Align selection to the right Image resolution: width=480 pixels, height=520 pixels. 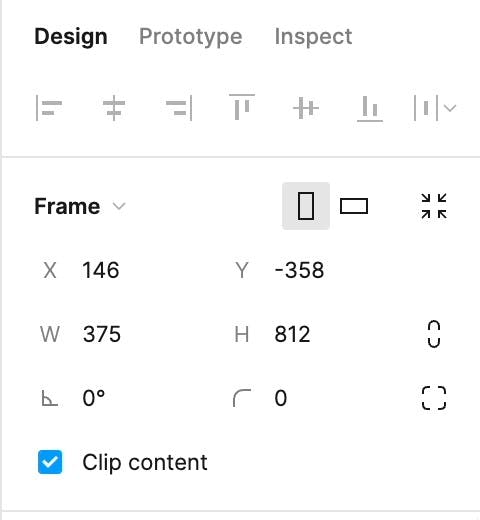point(179,108)
